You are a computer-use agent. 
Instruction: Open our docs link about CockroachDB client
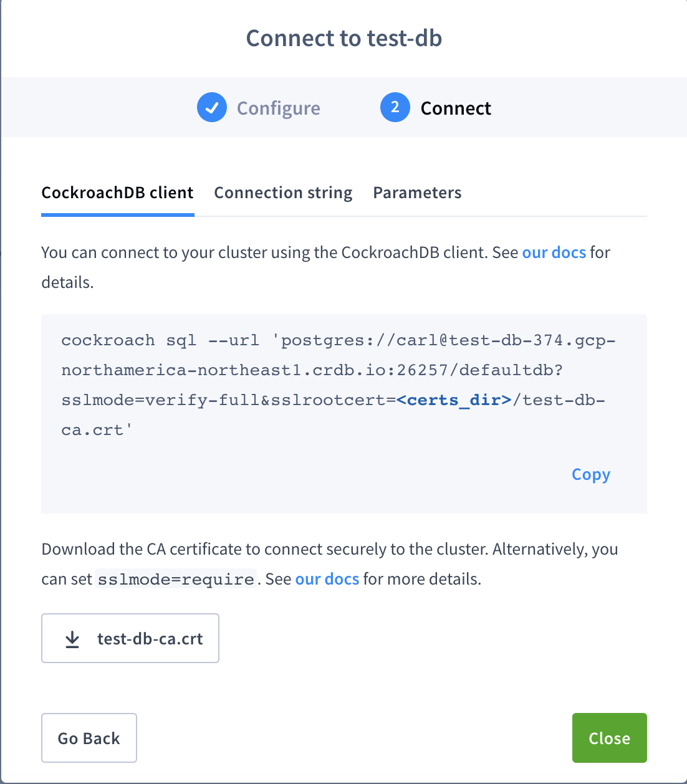point(554,252)
